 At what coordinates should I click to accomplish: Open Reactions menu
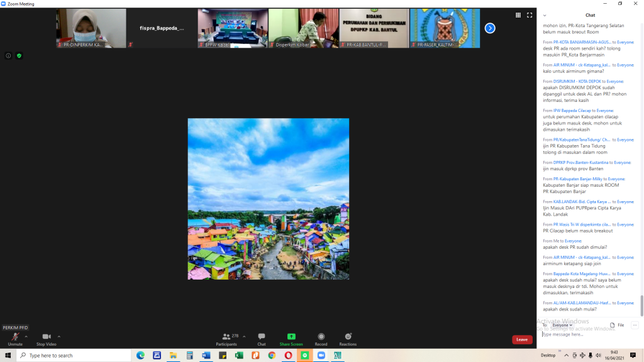348,337
